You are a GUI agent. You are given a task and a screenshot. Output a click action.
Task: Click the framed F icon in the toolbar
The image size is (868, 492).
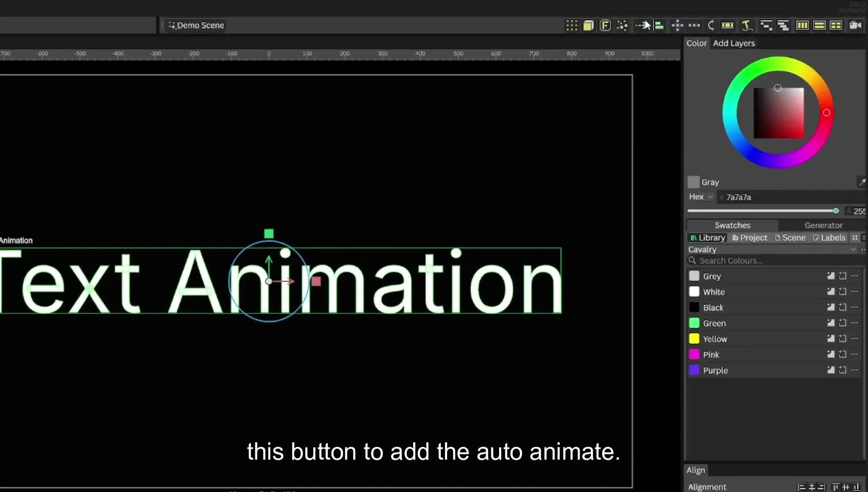[x=605, y=25]
